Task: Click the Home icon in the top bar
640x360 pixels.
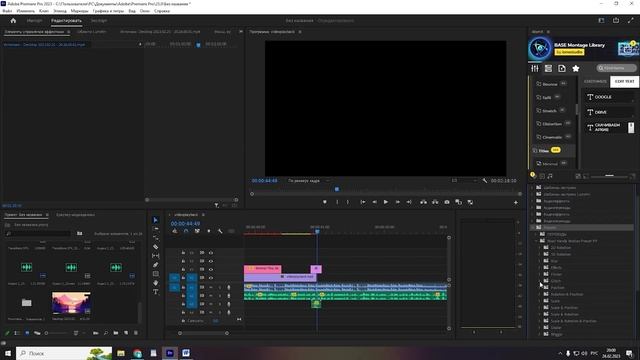Action: (13, 20)
